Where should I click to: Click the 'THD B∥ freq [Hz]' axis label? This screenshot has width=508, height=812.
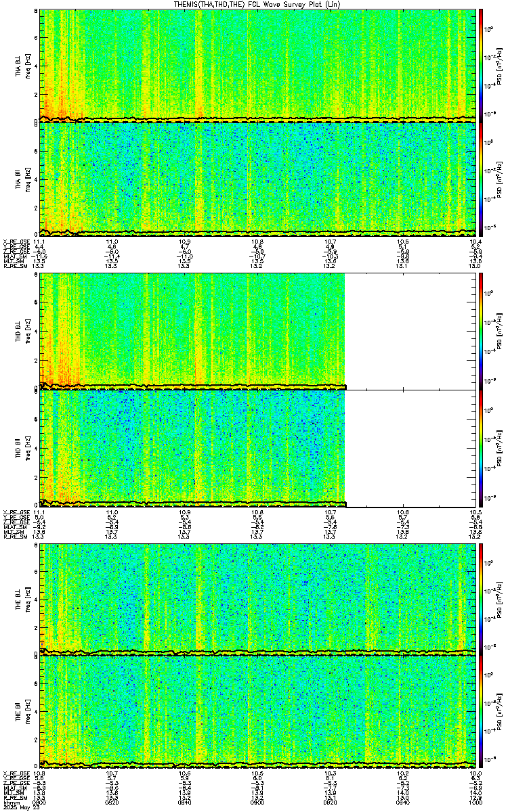pos(23,448)
